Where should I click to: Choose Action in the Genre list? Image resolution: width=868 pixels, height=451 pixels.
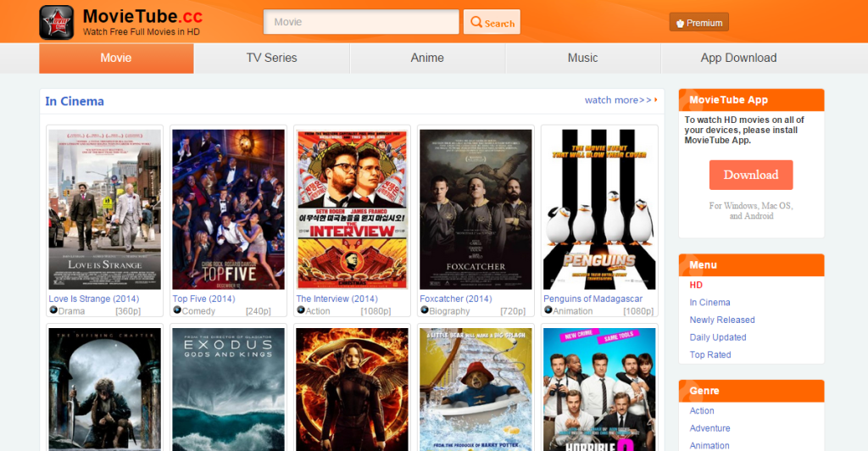tap(701, 410)
